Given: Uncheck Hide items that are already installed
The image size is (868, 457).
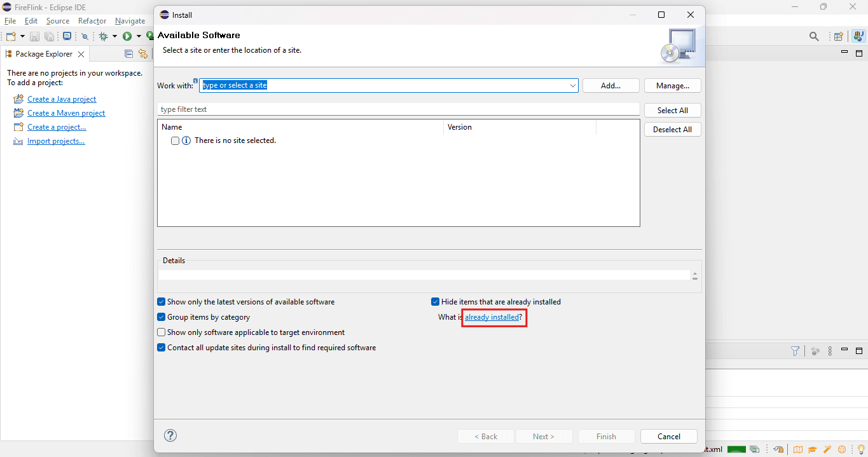Looking at the screenshot, I should (436, 302).
